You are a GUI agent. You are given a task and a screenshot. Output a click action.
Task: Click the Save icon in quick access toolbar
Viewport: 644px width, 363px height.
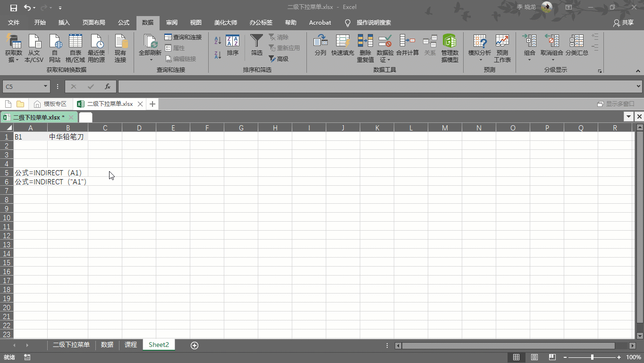[13, 8]
